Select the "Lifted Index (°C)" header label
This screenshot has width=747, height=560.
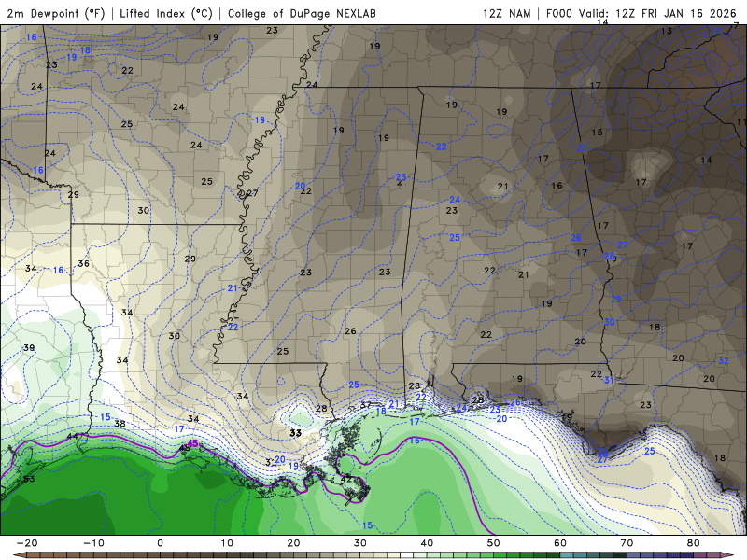point(166,14)
